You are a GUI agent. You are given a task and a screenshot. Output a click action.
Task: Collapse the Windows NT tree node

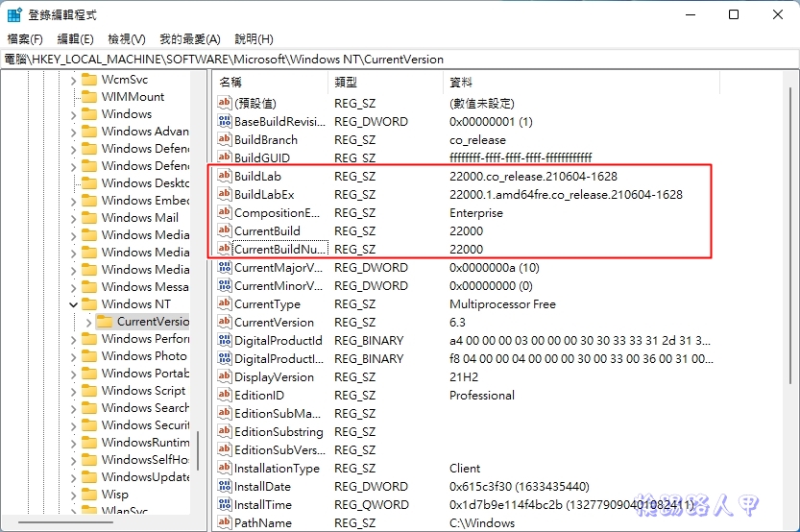(x=74, y=304)
